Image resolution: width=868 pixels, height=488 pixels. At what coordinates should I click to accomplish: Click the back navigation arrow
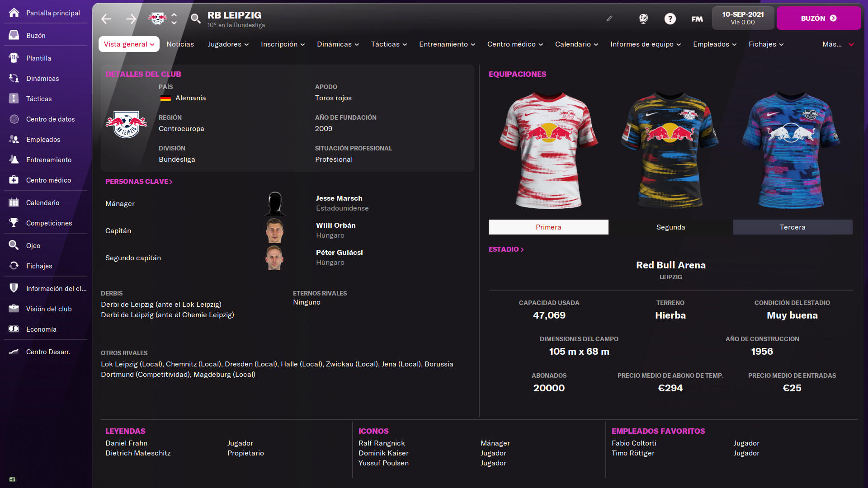pyautogui.click(x=106, y=19)
